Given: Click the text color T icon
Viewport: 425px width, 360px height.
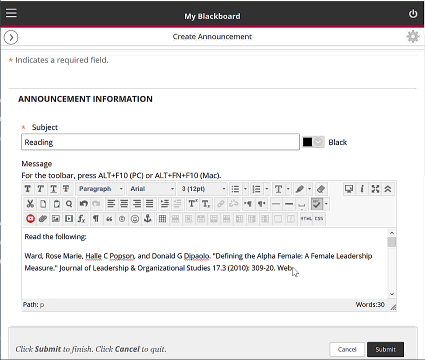Looking at the screenshot, I should (278, 189).
